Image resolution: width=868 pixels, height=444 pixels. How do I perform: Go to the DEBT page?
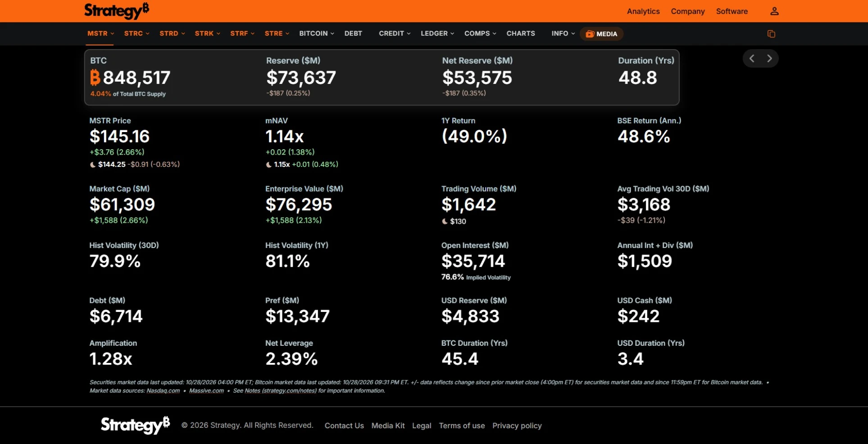(353, 33)
